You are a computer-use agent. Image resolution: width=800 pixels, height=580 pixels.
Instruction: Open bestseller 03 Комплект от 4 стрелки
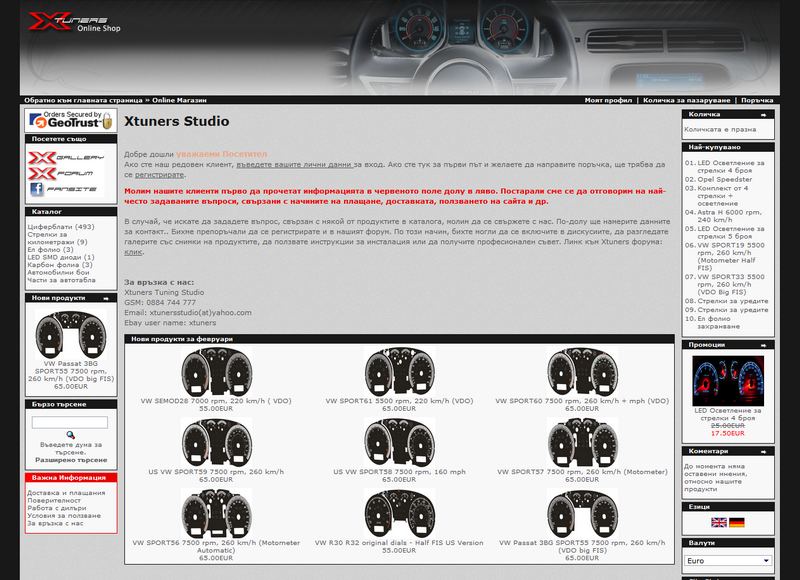[x=723, y=195]
